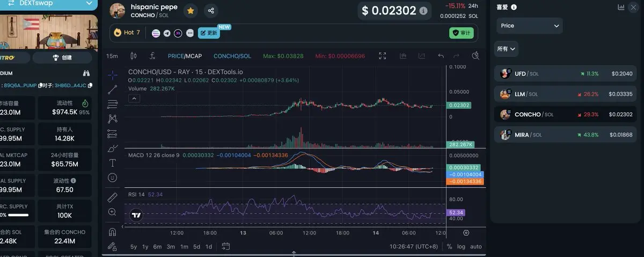Select CONCHO / SOL favorite row
This screenshot has height=257, width=644.
pos(565,114)
